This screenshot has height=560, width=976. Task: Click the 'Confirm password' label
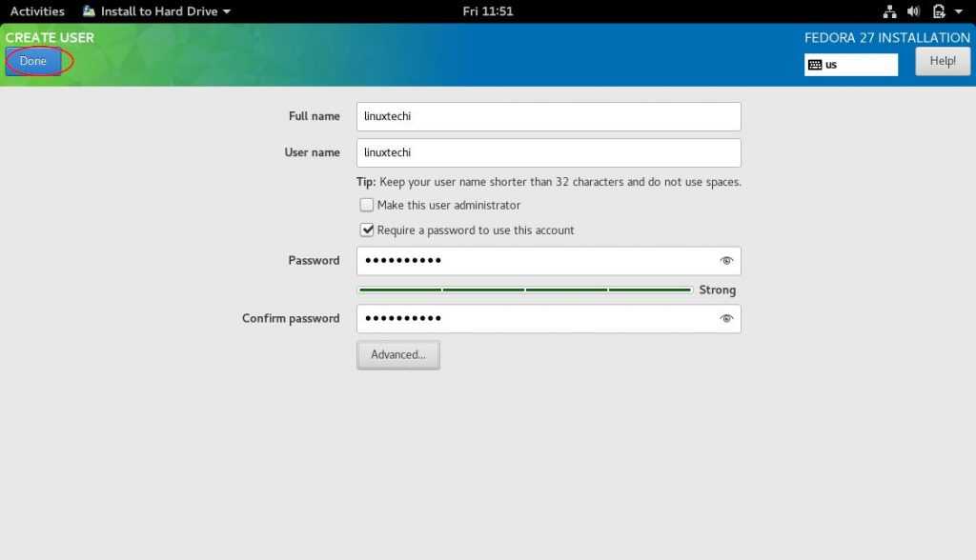(x=291, y=319)
